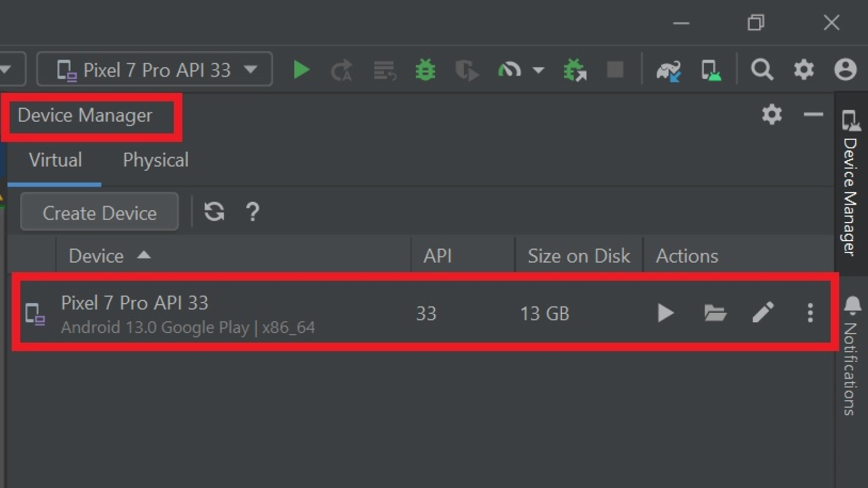Click the Create Device button
This screenshot has width=868, height=488.
click(100, 212)
